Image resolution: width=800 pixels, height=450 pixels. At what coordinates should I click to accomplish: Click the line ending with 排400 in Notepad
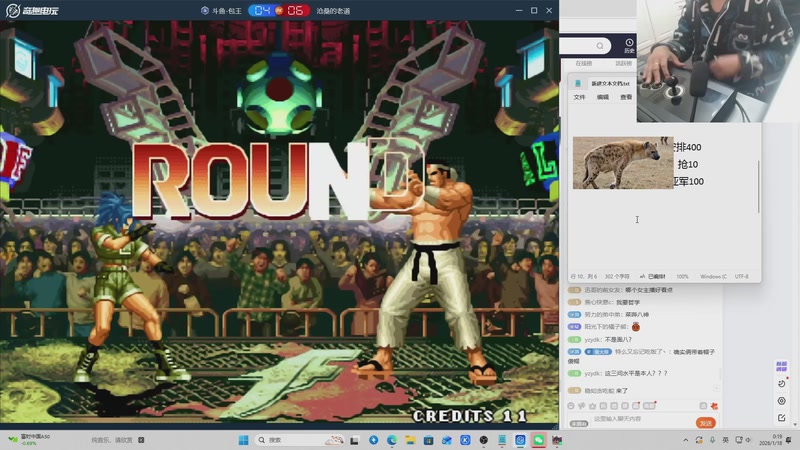687,147
